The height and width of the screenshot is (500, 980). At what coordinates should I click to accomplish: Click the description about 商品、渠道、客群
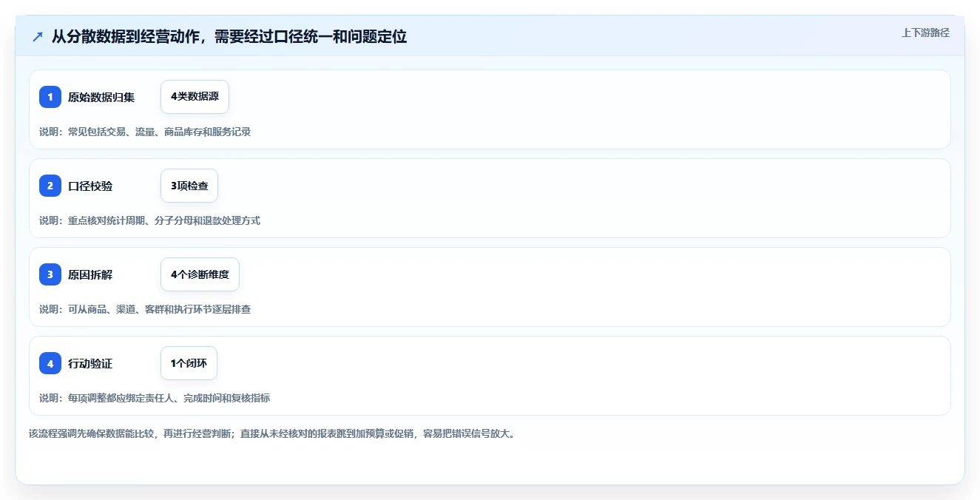click(x=145, y=309)
